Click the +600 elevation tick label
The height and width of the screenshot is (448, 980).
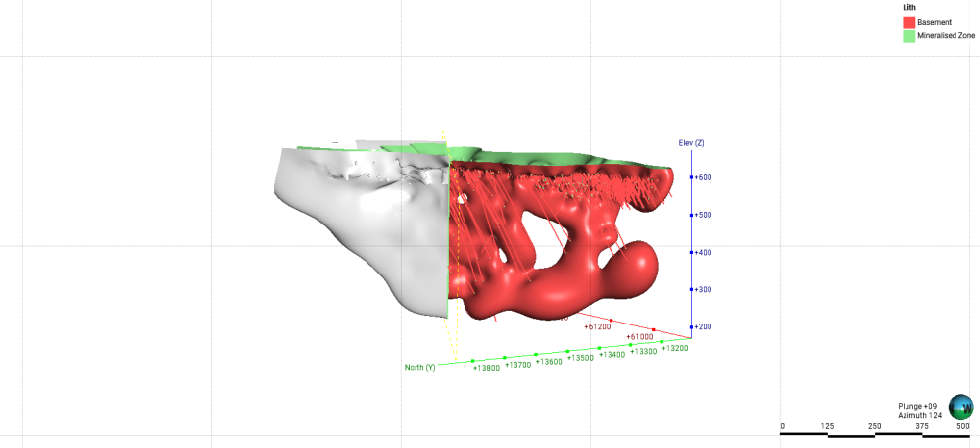click(703, 177)
